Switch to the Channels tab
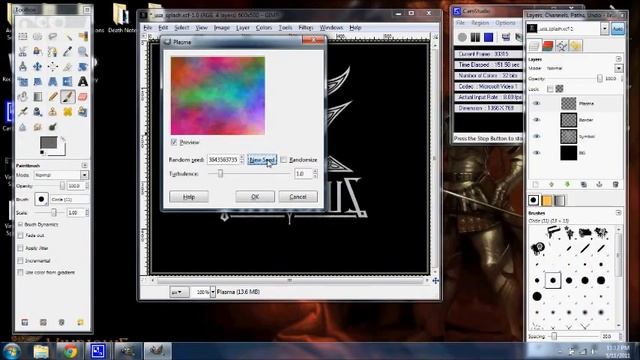This screenshot has height=360, width=640. tap(548, 46)
